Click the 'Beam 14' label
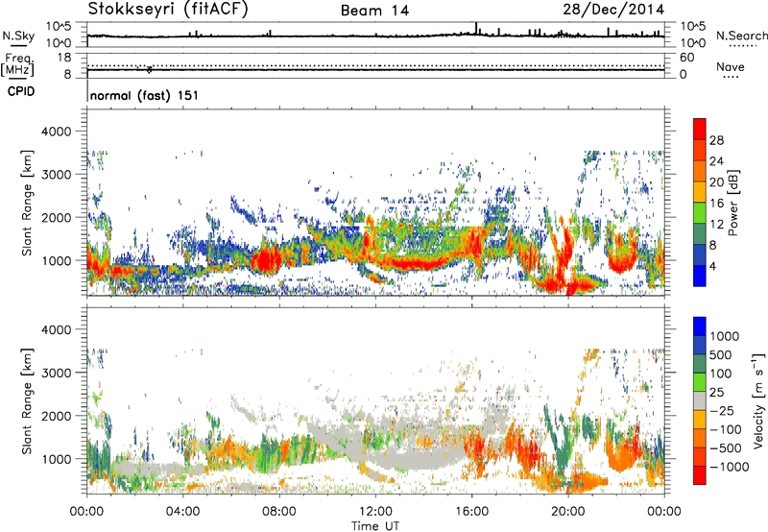Viewport: 768px width, 532px height. click(x=374, y=11)
